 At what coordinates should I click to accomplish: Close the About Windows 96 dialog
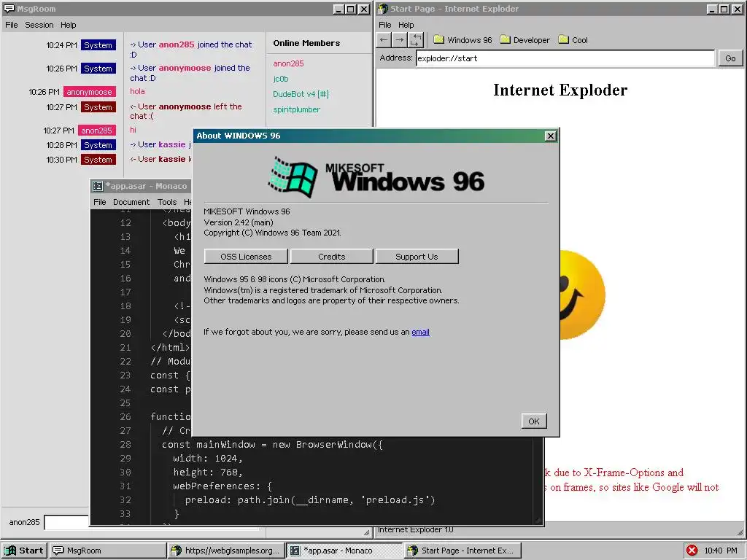pyautogui.click(x=550, y=136)
